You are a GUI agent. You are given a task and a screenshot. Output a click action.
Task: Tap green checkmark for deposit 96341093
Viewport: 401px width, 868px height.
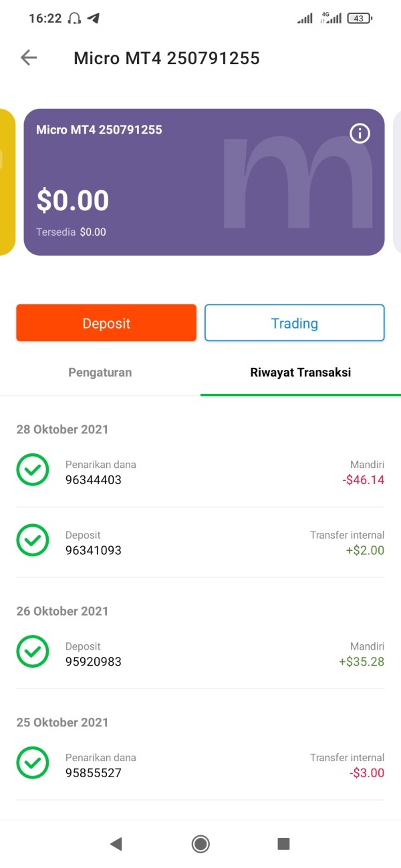33,541
